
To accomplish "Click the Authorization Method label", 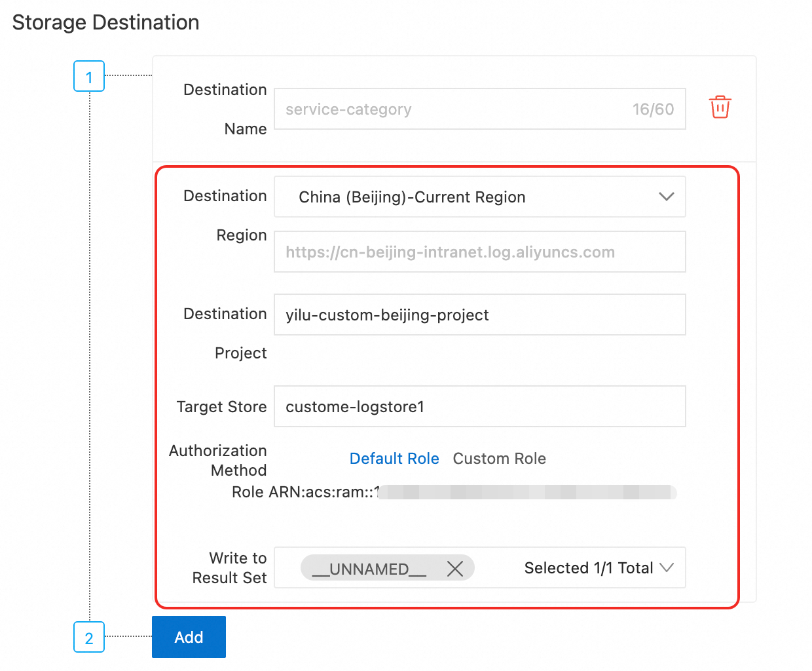I will pos(218,461).
